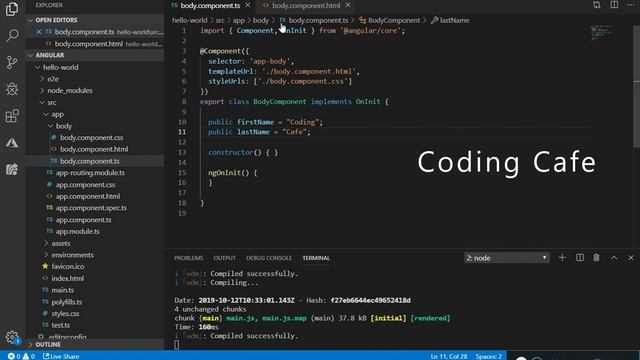Screen dimensions: 640x360
Task: Kill the terminal with trash icon
Action: [596, 258]
